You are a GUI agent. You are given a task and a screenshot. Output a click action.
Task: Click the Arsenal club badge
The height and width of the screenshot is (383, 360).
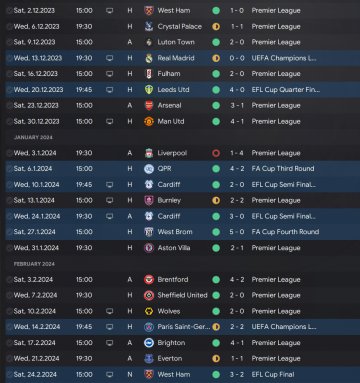point(149,106)
